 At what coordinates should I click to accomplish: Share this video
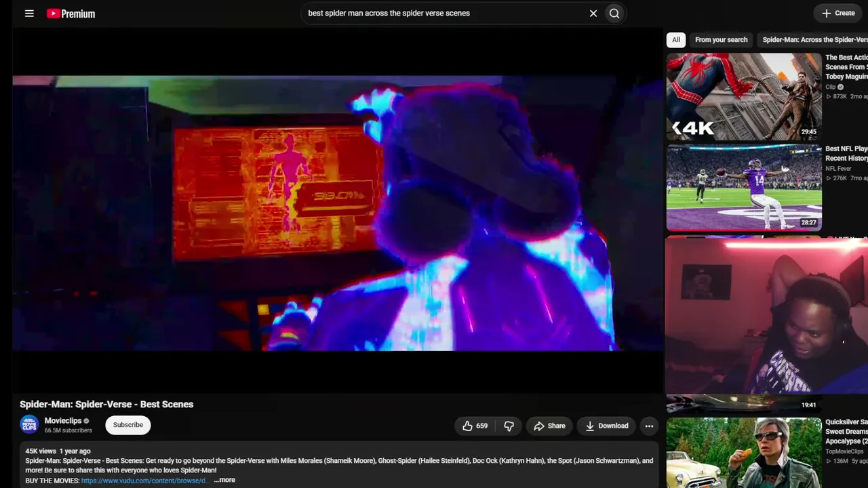click(549, 426)
